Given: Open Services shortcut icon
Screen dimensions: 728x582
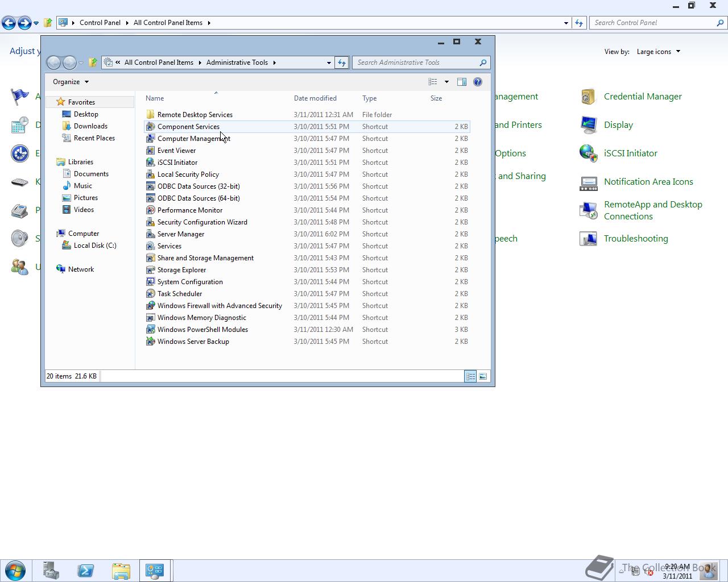Looking at the screenshot, I should [150, 246].
